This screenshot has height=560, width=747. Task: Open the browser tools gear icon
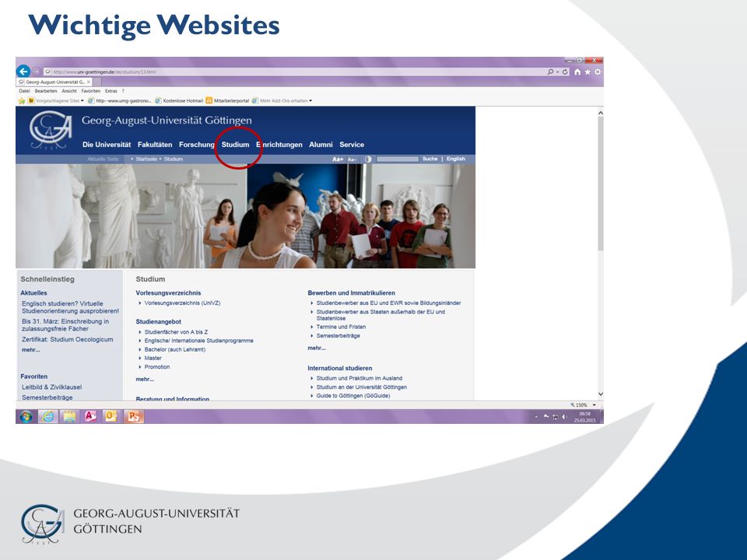(598, 72)
